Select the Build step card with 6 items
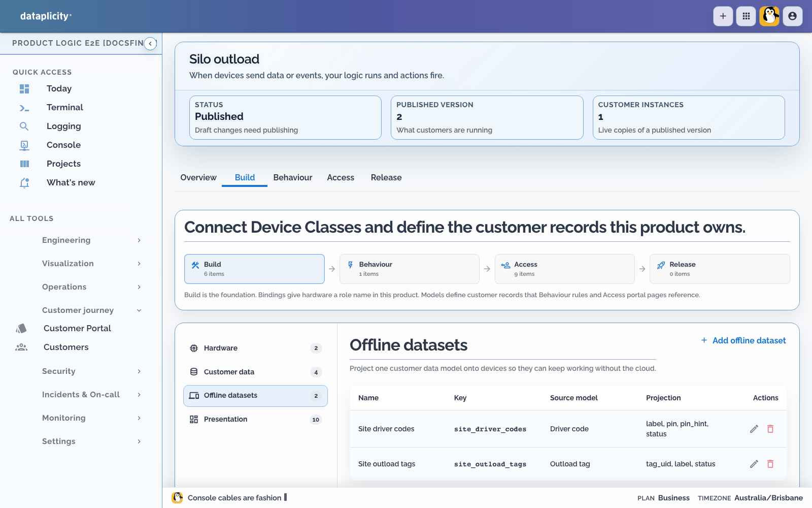 coord(254,269)
